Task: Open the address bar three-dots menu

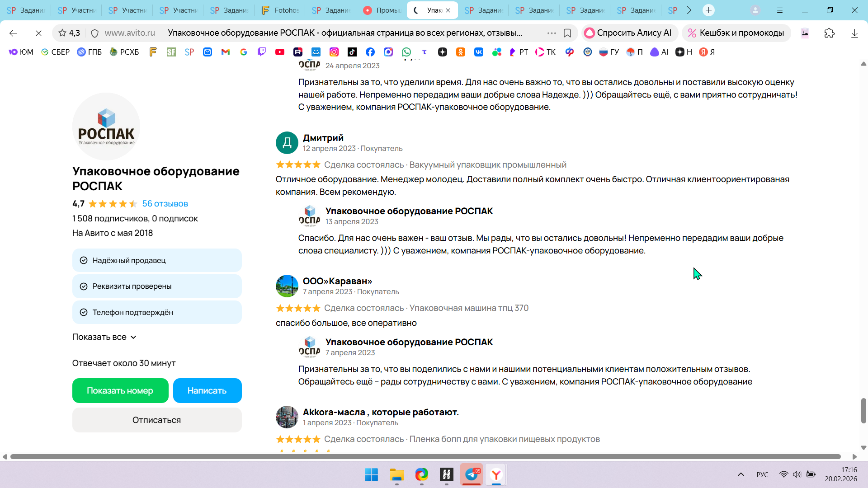Action: point(551,33)
